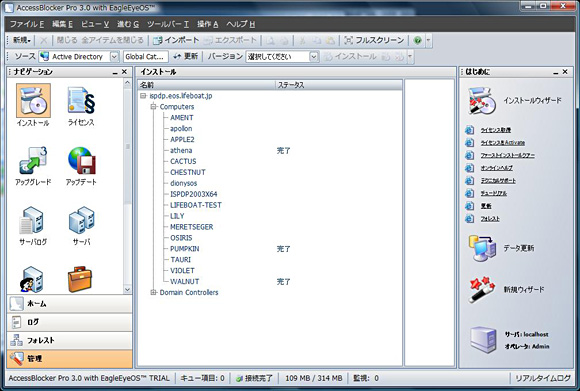Open the アップグレード navigation icon
This screenshot has height=391, width=580.
(x=33, y=161)
